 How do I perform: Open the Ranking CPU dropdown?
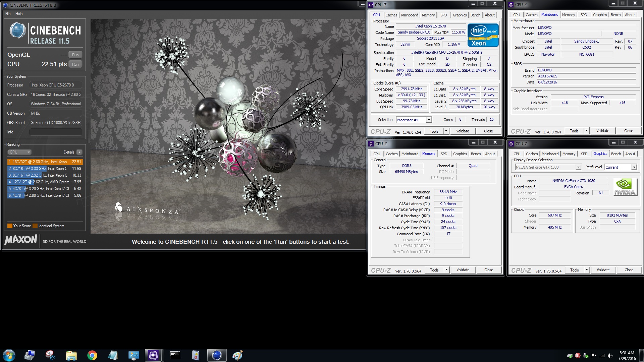(x=20, y=152)
